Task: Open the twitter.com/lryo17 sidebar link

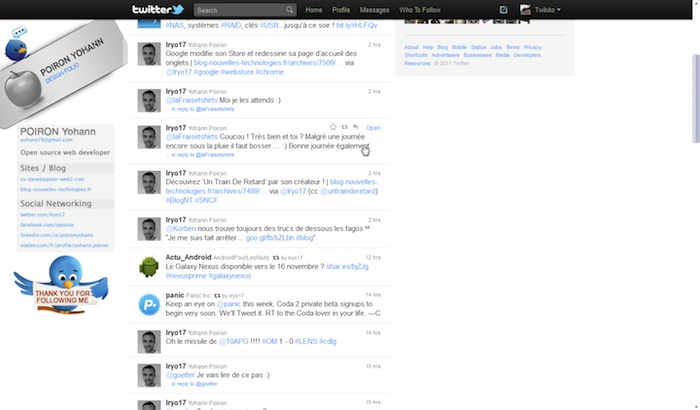Action: click(43, 214)
